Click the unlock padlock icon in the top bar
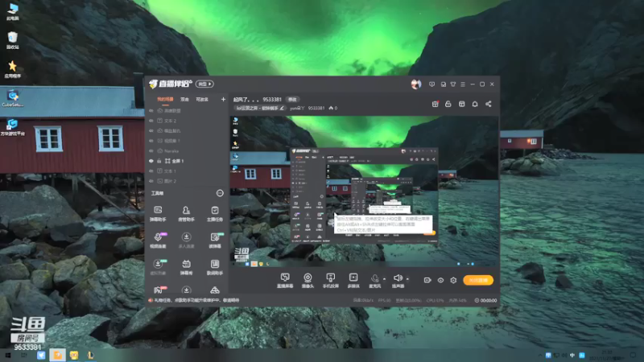 coord(448,104)
